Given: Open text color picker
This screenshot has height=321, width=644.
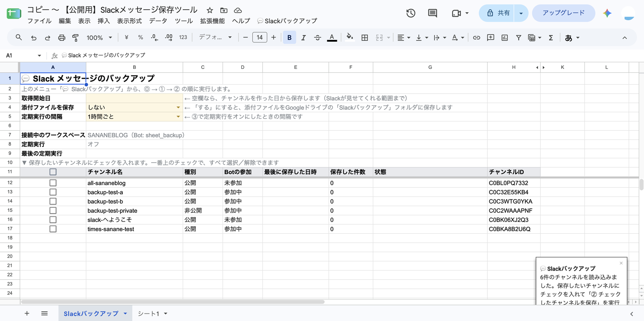Looking at the screenshot, I should point(332,38).
